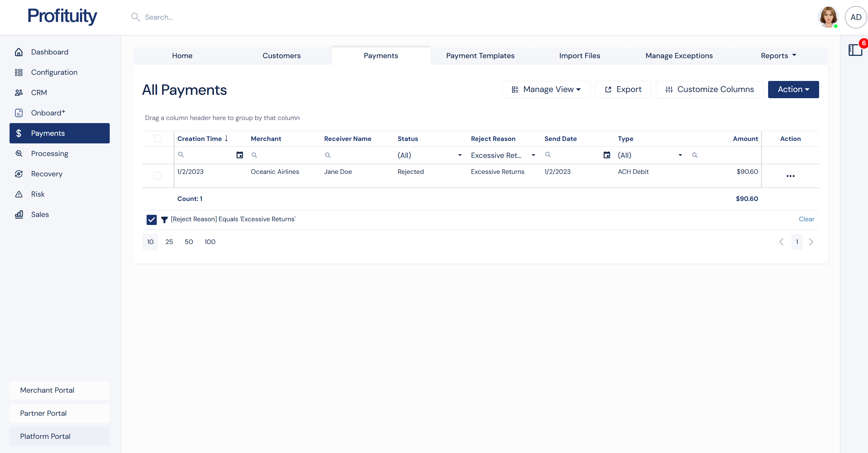Click the row ellipsis action icon
Screen dimensions: 868x453
pyautogui.click(x=791, y=176)
